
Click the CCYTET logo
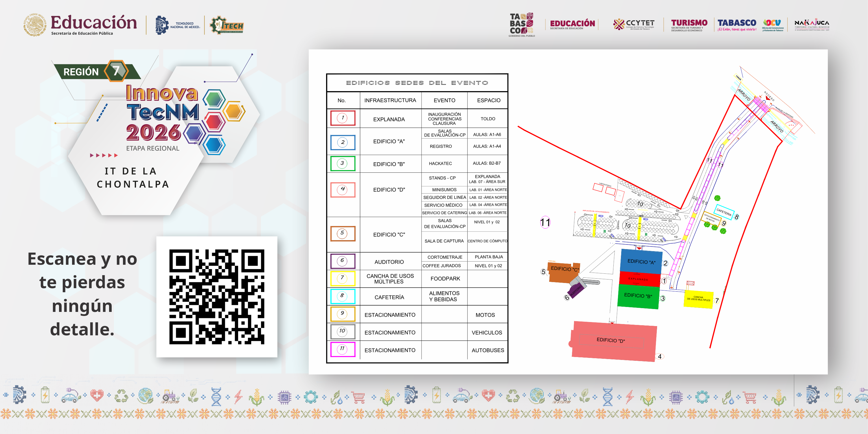tap(633, 25)
